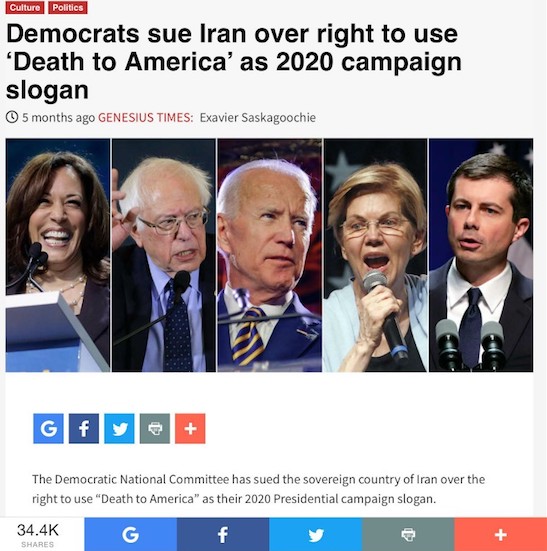The image size is (547, 551).
Task: Click the center photo panel of collage
Action: tap(269, 255)
